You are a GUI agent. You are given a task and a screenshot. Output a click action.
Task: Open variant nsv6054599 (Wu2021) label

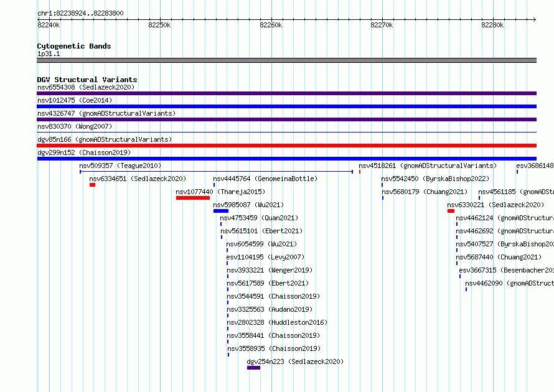261,244
